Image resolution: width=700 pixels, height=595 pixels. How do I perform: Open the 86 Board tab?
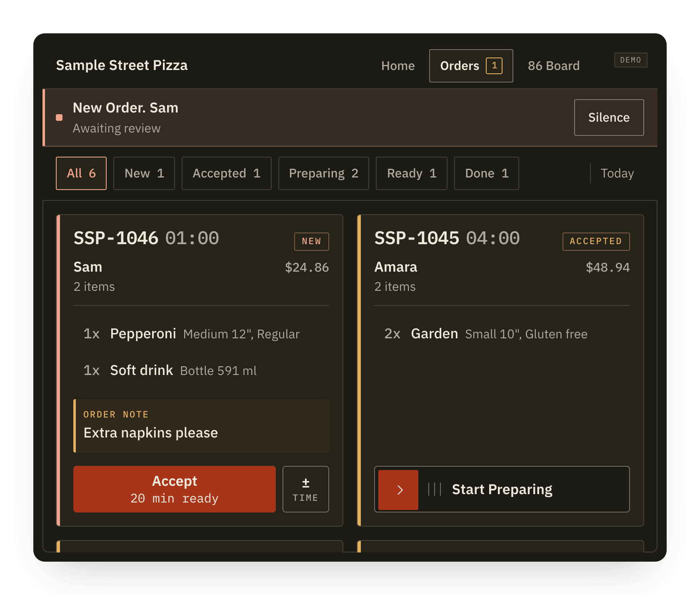pos(554,66)
